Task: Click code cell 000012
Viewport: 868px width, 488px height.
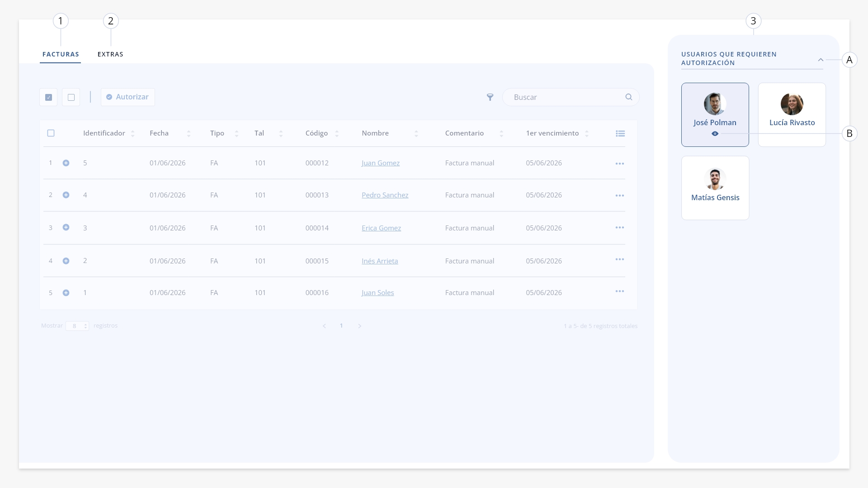Action: tap(317, 163)
